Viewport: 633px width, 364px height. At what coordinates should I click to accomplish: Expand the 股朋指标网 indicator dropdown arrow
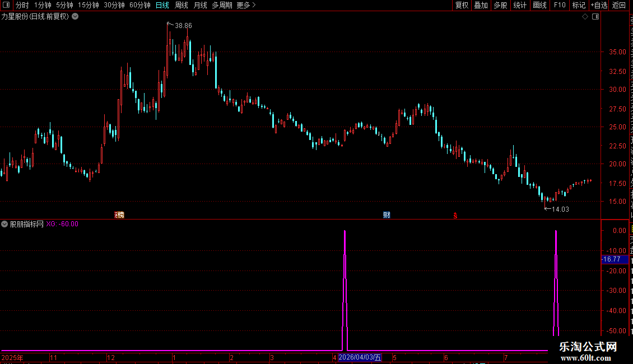4,224
